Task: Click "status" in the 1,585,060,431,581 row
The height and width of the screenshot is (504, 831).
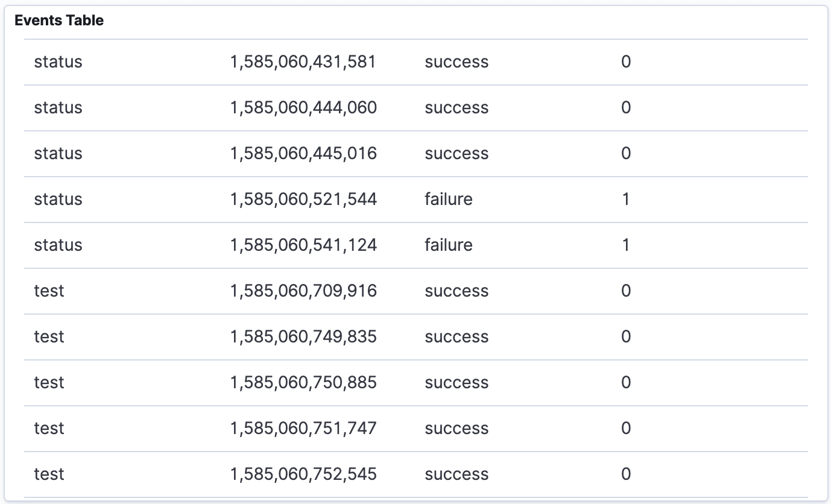Action: pyautogui.click(x=58, y=62)
